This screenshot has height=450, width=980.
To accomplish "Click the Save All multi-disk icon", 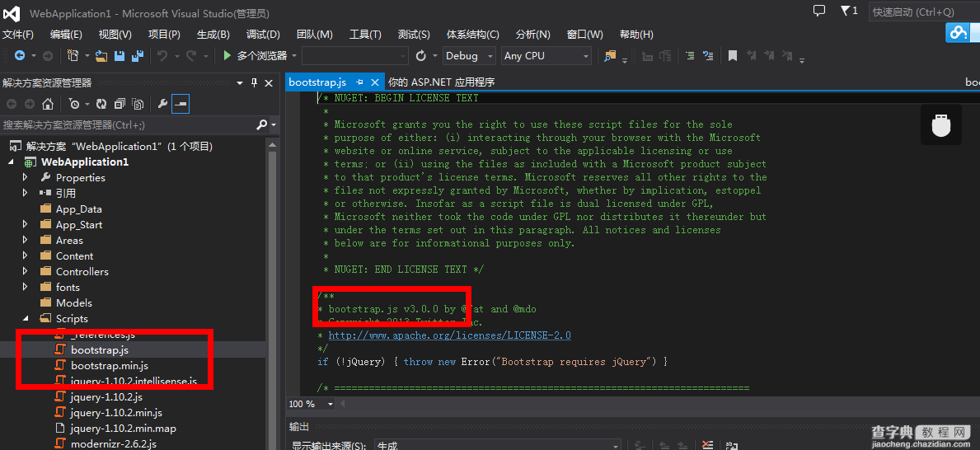I will [138, 55].
